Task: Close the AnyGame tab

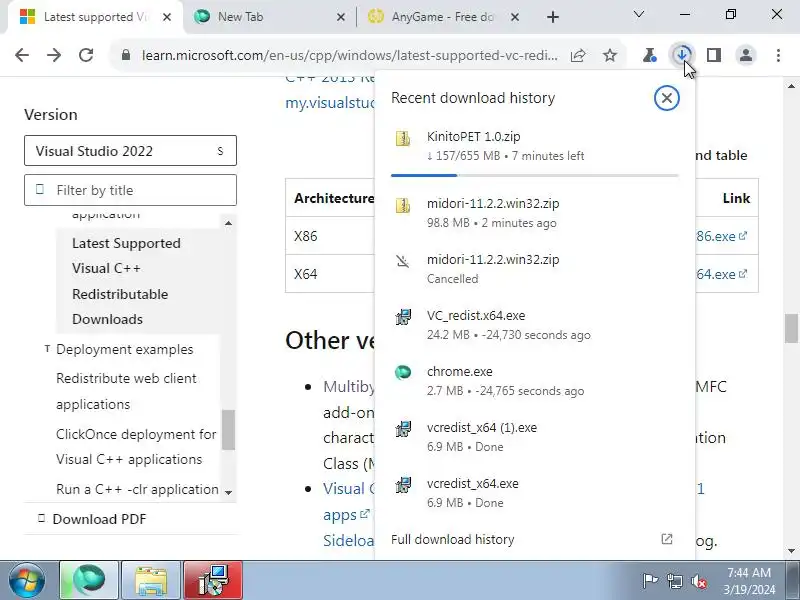Action: click(x=515, y=17)
